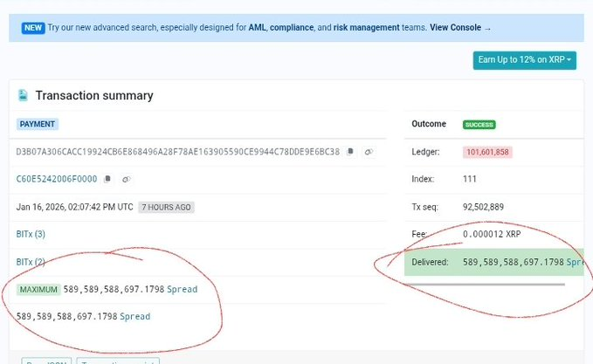Click the green SUCCESS outcome badge

click(x=479, y=125)
